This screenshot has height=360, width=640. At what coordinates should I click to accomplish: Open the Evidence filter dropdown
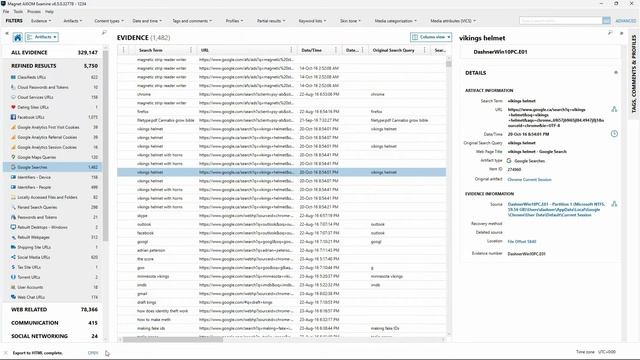[x=41, y=21]
